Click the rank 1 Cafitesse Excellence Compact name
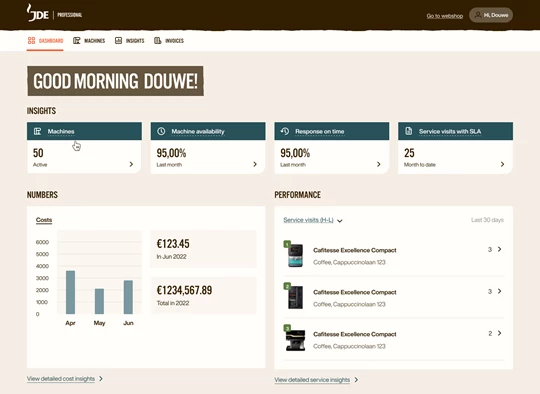The height and width of the screenshot is (394, 540). point(355,250)
